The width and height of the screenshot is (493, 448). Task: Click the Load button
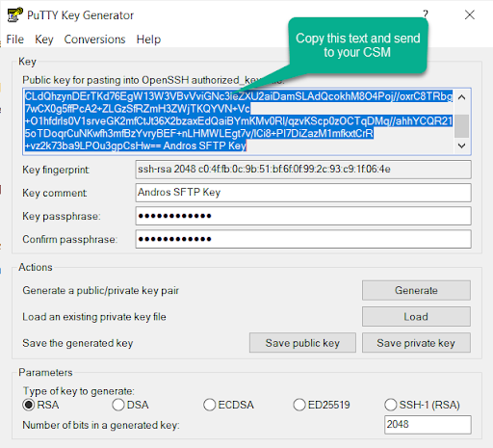416,317
